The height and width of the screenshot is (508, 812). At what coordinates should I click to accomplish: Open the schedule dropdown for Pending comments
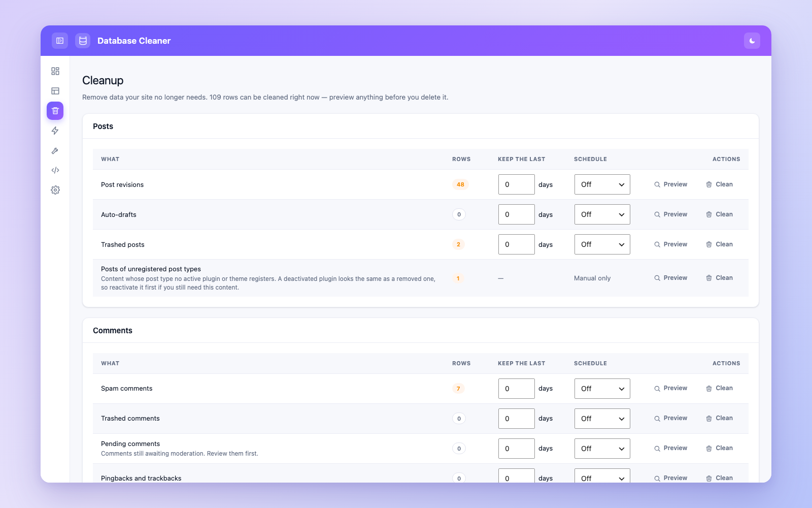point(602,449)
